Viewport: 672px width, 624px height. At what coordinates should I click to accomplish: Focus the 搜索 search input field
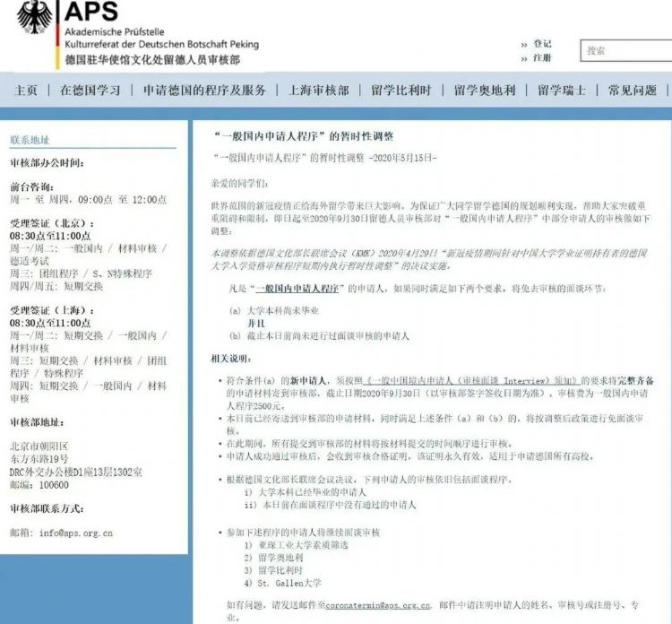click(625, 50)
